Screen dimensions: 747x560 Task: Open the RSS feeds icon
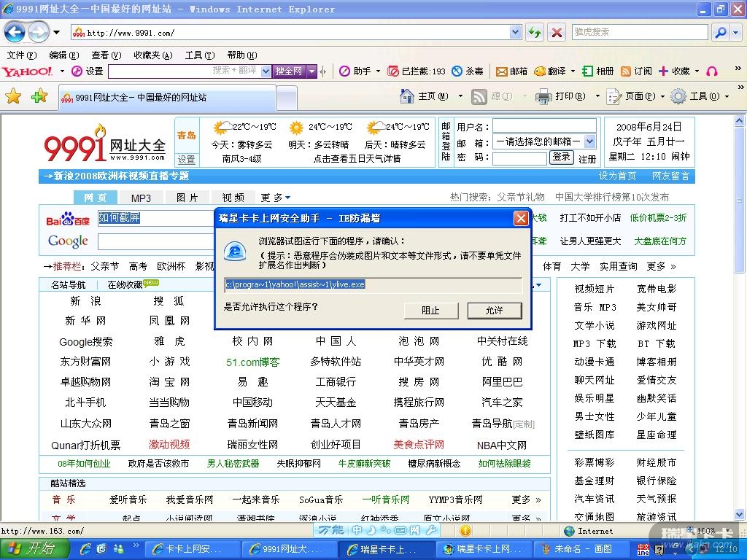coord(479,97)
